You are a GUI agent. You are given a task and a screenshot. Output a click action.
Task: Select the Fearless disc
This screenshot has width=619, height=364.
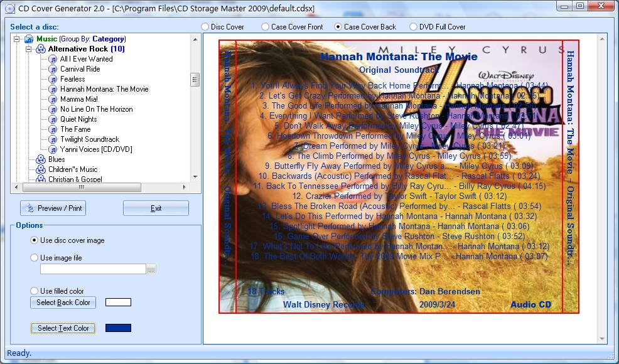tap(73, 79)
